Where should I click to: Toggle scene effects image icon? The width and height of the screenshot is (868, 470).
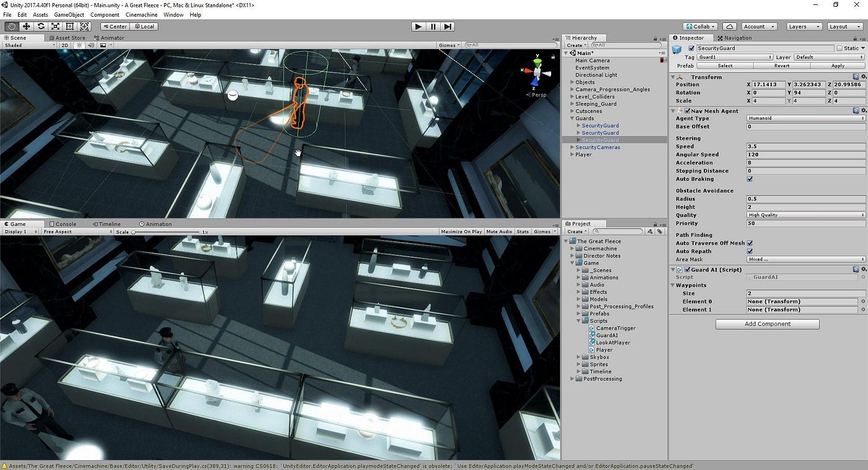(103, 45)
